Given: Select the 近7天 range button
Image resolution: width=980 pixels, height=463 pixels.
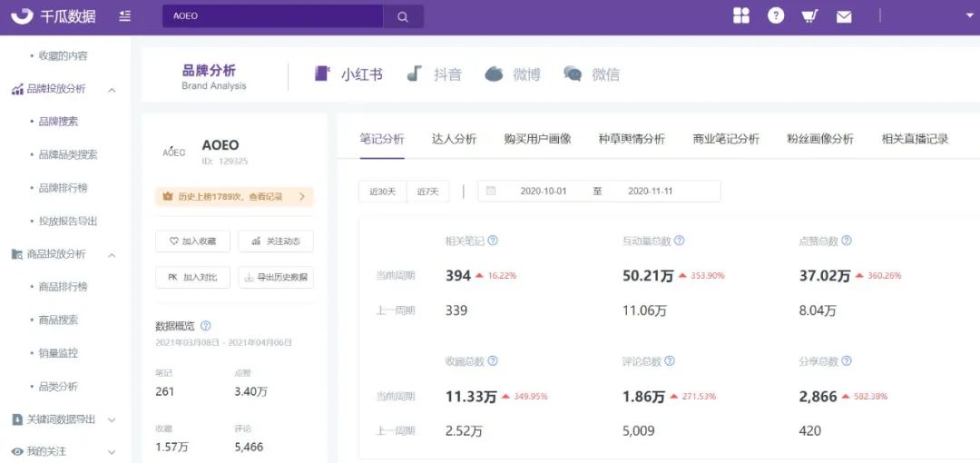Looking at the screenshot, I should (428, 192).
